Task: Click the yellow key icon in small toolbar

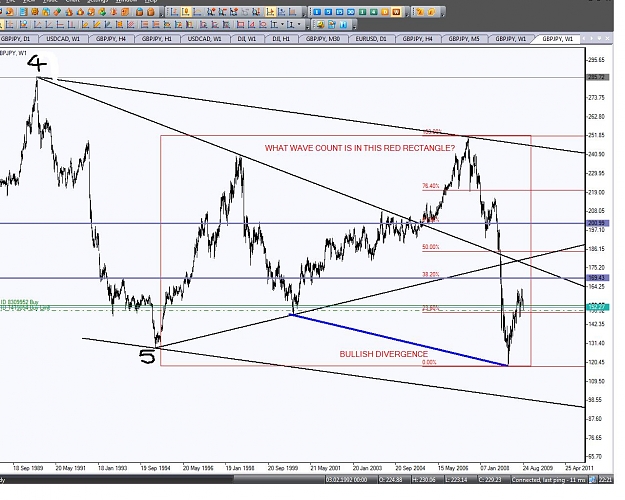Action: click(320, 25)
